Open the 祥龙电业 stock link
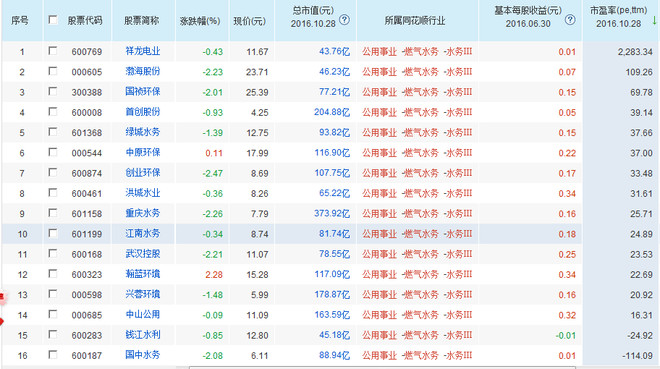Image resolution: width=660 pixels, height=369 pixels. (143, 51)
